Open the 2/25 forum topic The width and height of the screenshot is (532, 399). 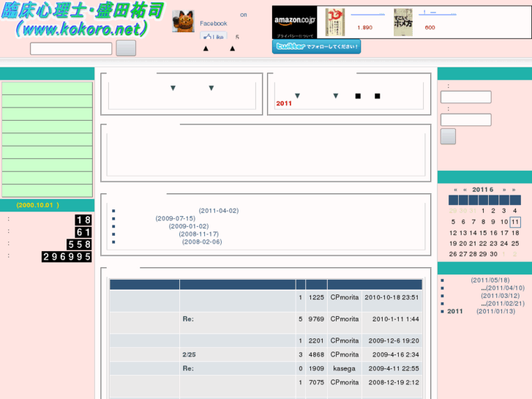(x=189, y=354)
